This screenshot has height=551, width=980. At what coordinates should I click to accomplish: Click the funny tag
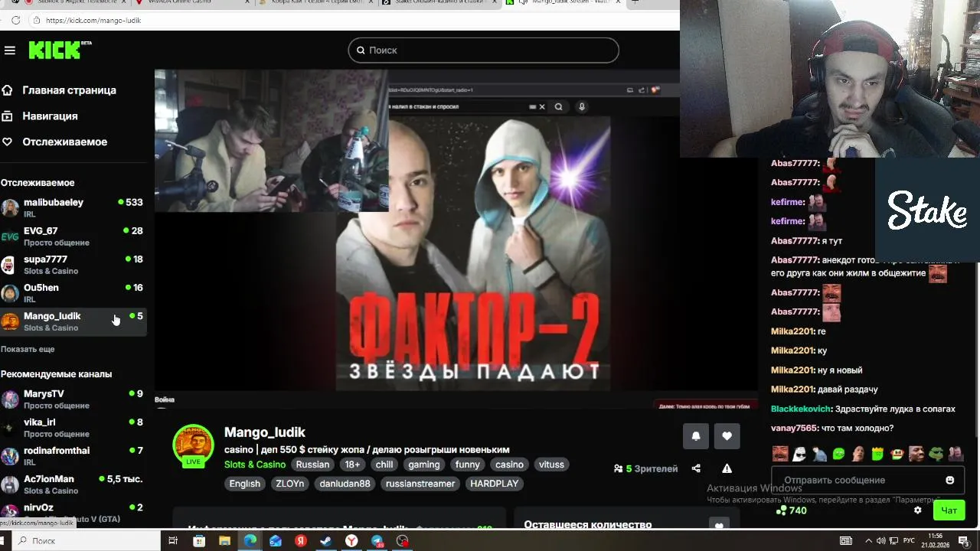pos(468,465)
